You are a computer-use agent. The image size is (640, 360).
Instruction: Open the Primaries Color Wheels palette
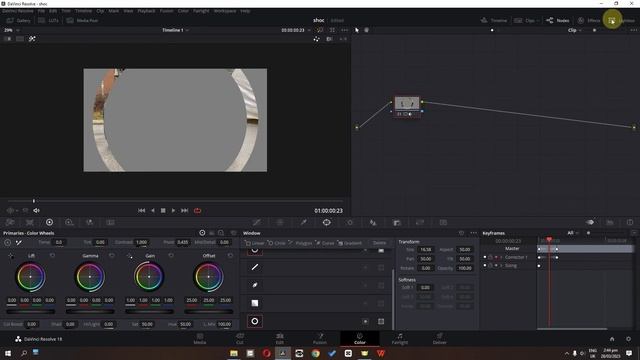(x=49, y=222)
